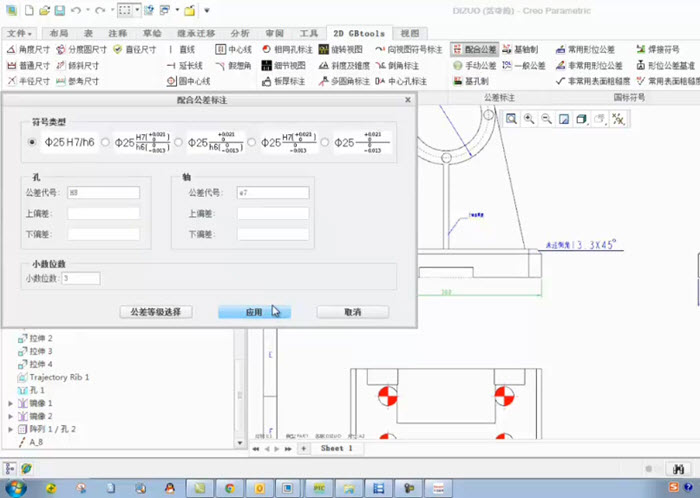Expand the 阵列 1 / 孔 2 node

[10, 428]
